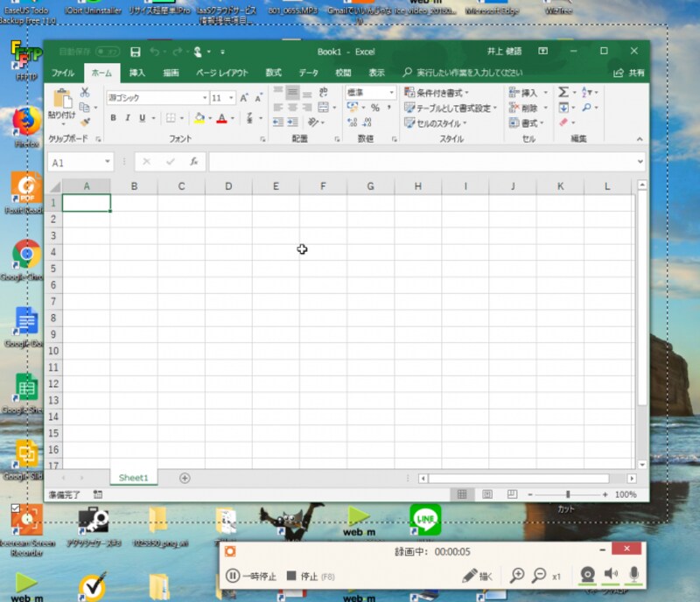
Task: Open the font name dropdown
Action: 205,98
